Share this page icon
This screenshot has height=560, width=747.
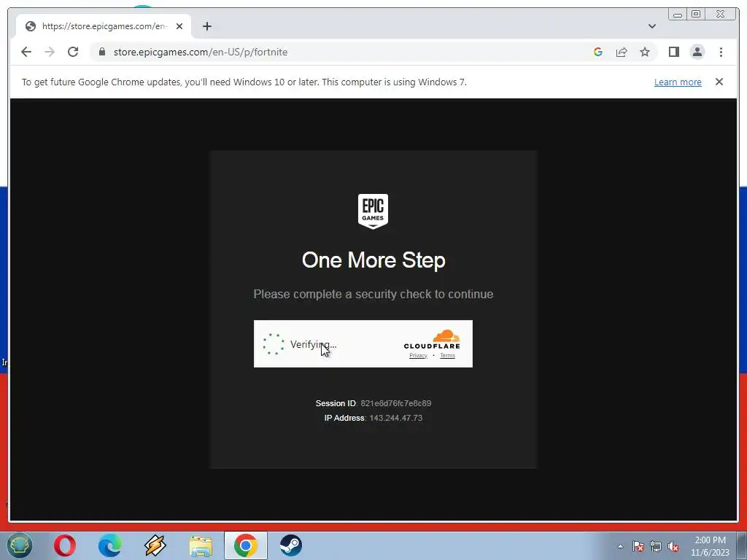point(622,52)
